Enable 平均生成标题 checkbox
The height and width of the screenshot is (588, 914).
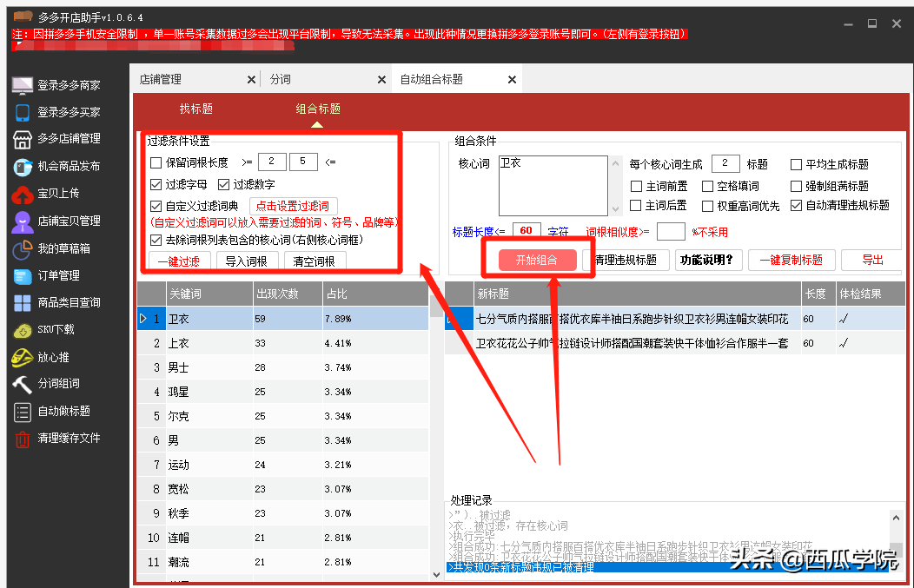tap(796, 165)
